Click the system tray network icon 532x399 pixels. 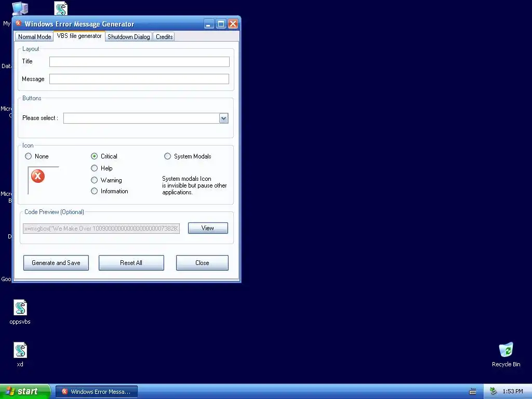pos(493,391)
